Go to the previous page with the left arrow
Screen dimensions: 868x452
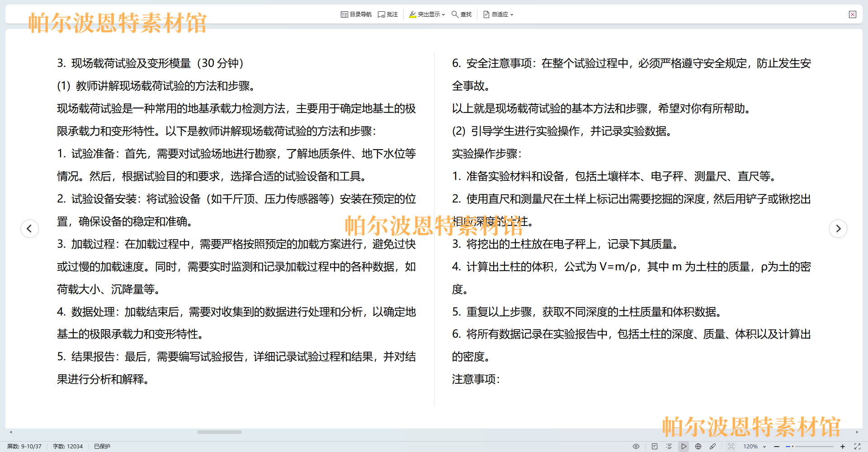click(30, 228)
